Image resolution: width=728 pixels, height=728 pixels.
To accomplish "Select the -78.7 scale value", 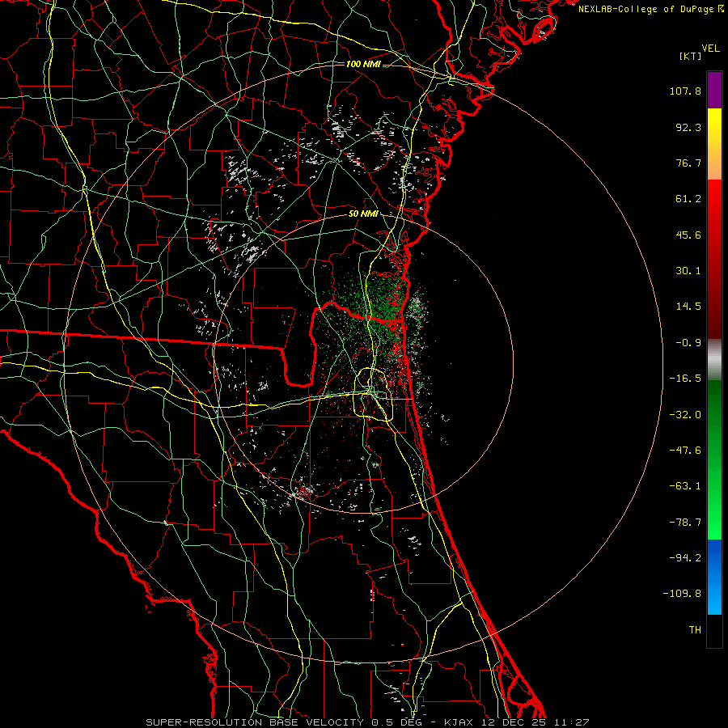I will coord(685,523).
